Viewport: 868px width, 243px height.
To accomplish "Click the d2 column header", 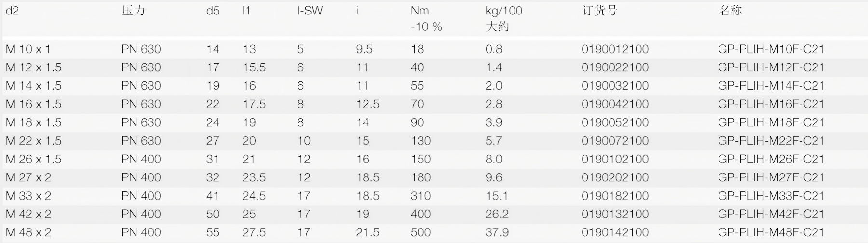I will tap(12, 11).
